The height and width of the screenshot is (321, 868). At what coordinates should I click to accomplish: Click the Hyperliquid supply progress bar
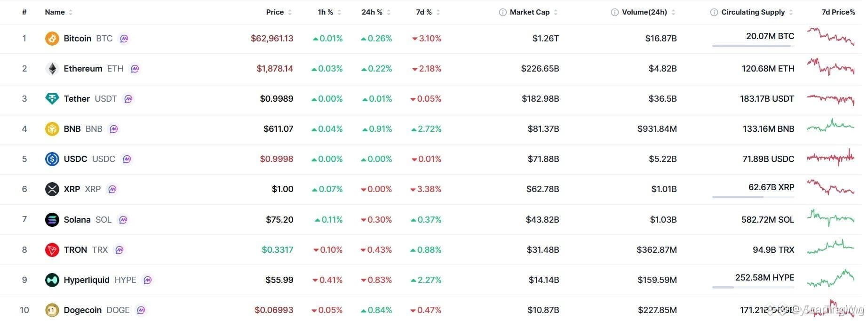753,287
